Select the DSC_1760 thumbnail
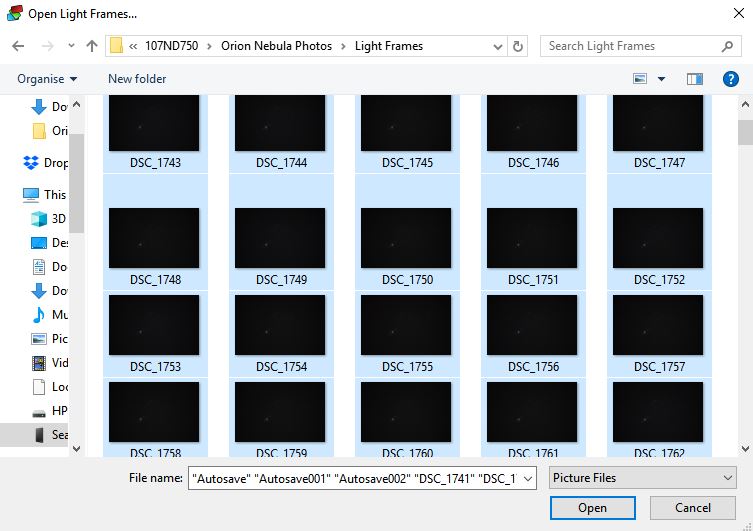This screenshot has width=753, height=531. point(406,412)
